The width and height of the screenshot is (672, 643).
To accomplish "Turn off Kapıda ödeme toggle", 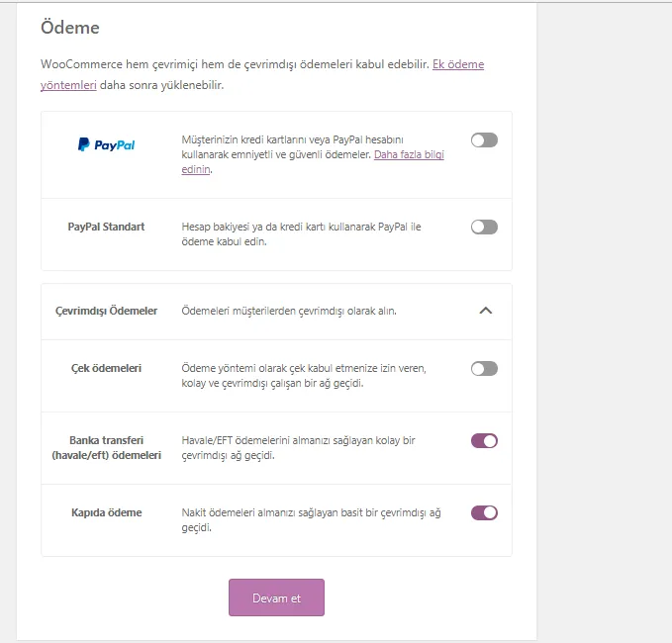I will pyautogui.click(x=484, y=512).
